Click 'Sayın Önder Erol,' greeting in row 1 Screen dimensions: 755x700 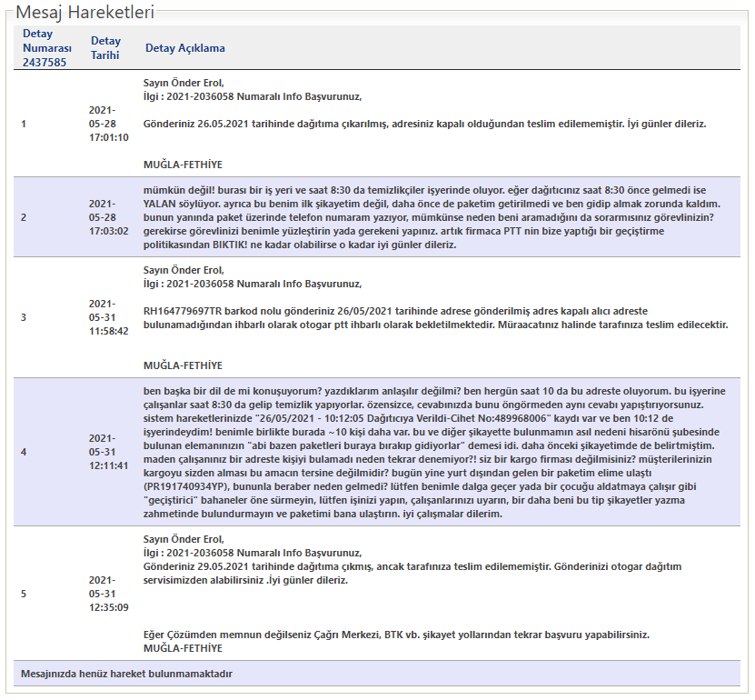coord(184,83)
